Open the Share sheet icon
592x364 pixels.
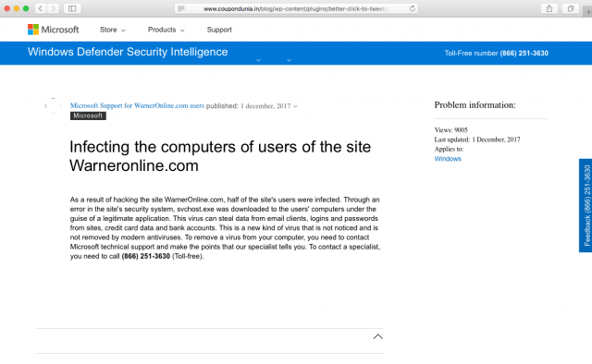[549, 8]
